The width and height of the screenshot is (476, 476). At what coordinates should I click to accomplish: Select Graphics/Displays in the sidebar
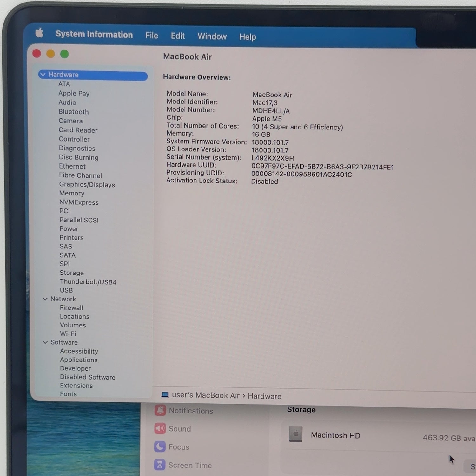87,185
